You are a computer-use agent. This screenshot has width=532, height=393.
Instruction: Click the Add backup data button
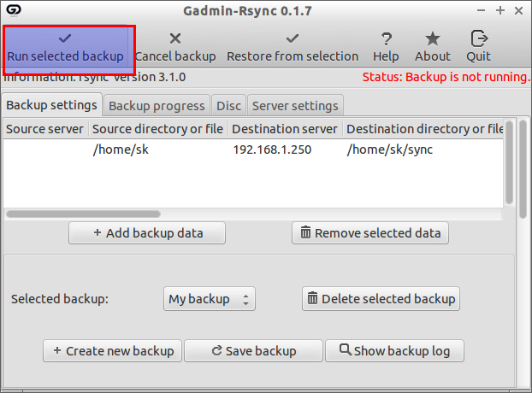coord(147,233)
